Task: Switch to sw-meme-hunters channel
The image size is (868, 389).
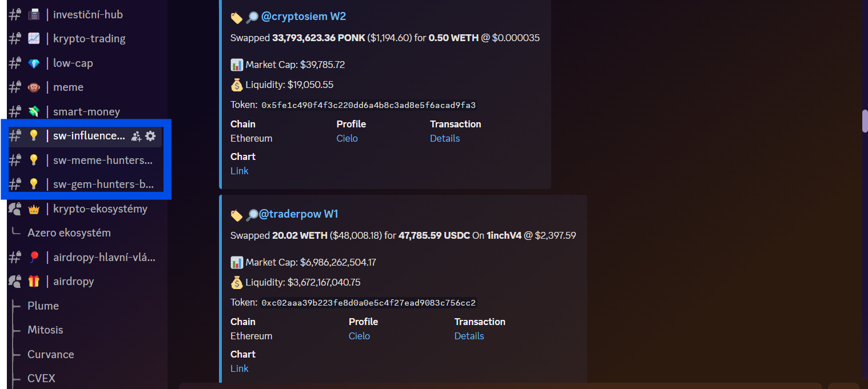Action: coord(102,161)
